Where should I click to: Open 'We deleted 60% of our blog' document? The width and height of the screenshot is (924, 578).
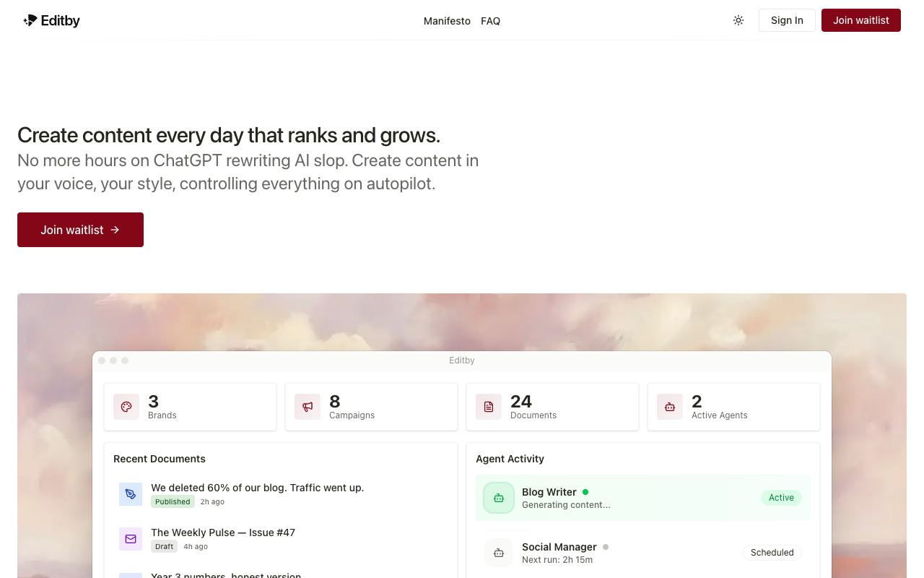(257, 488)
